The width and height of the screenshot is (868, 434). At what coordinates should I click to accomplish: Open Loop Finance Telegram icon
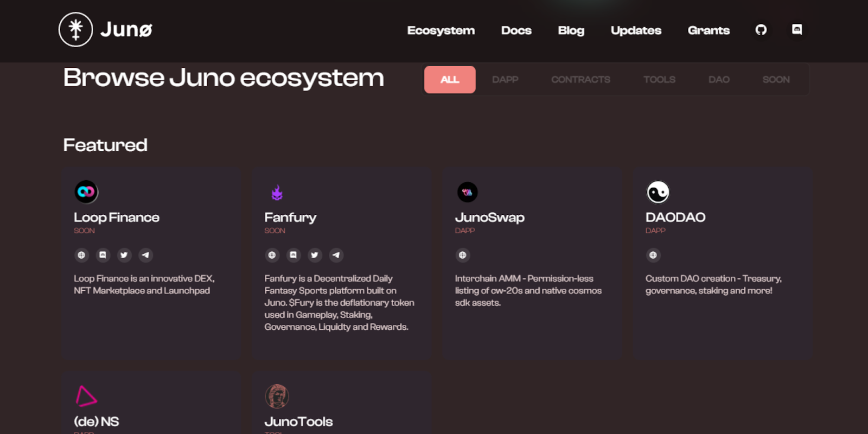tap(145, 255)
